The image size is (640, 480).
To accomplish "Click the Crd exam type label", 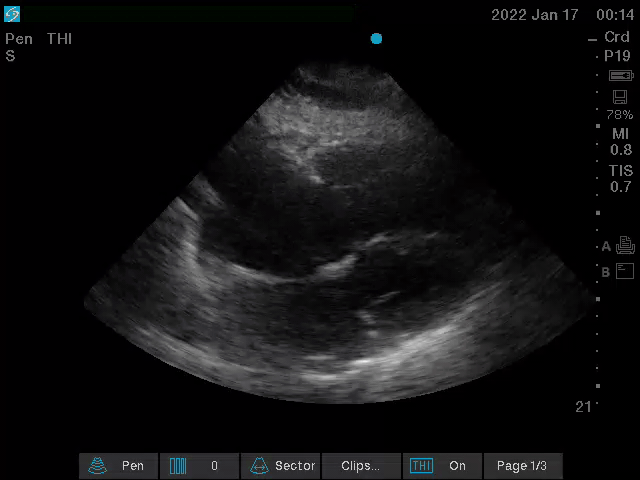I will click(x=617, y=38).
